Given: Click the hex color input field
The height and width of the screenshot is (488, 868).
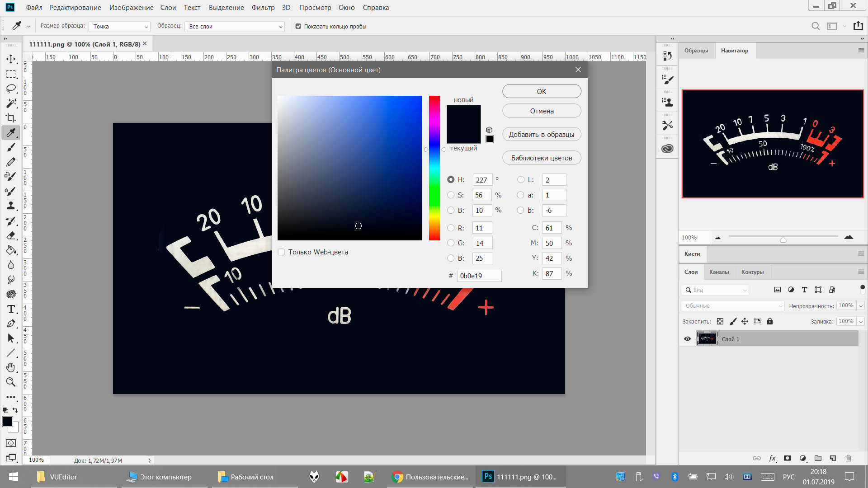Looking at the screenshot, I should (479, 276).
